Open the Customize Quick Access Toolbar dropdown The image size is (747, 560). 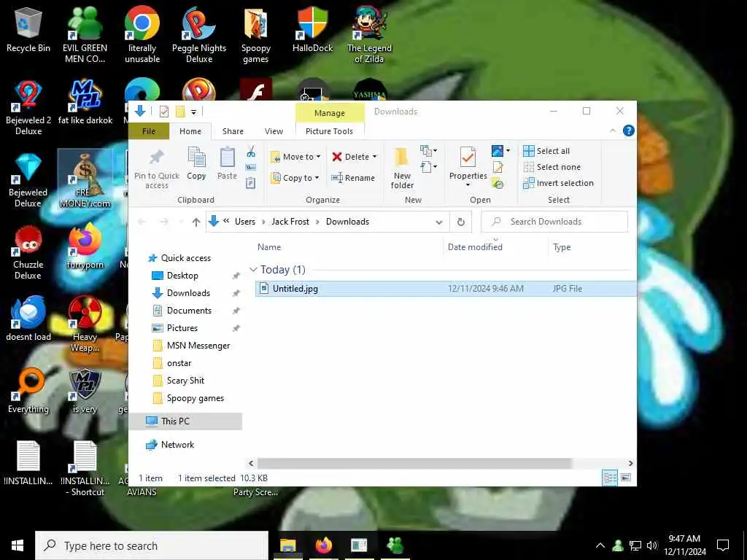coord(193,112)
